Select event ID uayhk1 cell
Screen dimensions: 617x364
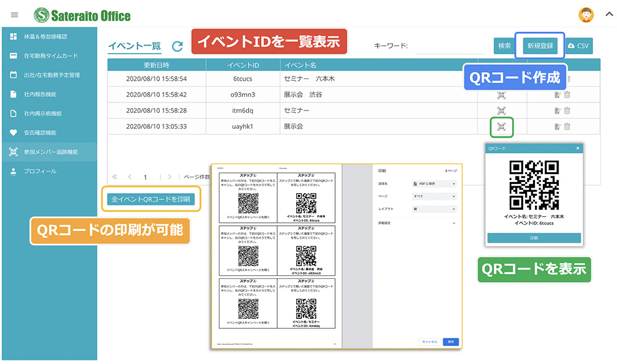click(242, 126)
